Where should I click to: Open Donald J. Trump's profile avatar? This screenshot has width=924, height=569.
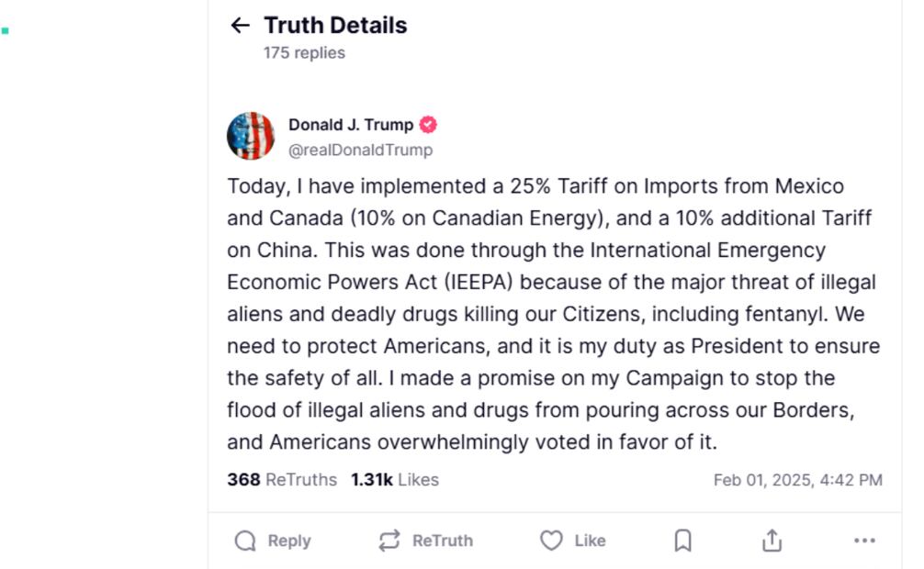pos(251,136)
